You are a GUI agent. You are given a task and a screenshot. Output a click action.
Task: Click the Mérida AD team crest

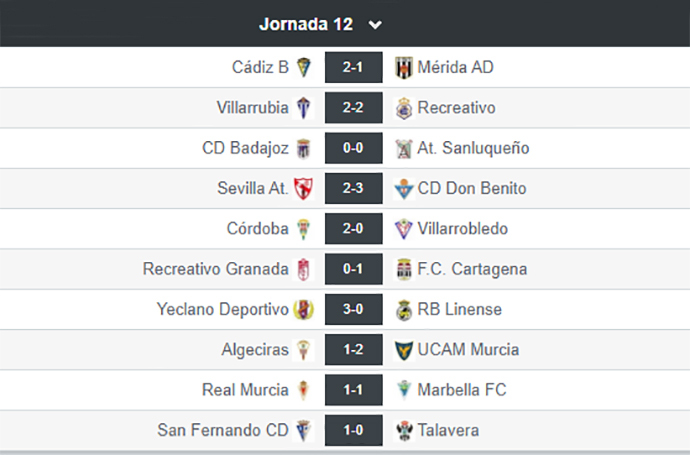404,67
